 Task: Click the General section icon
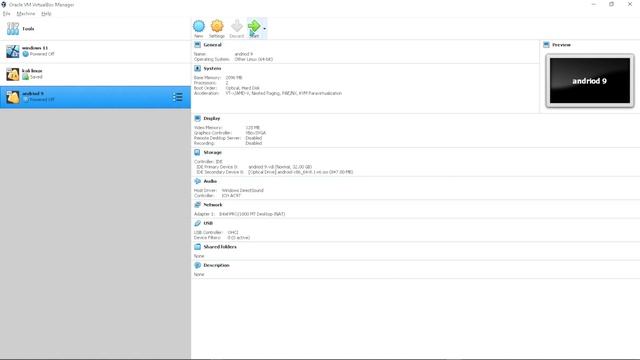[x=198, y=44]
